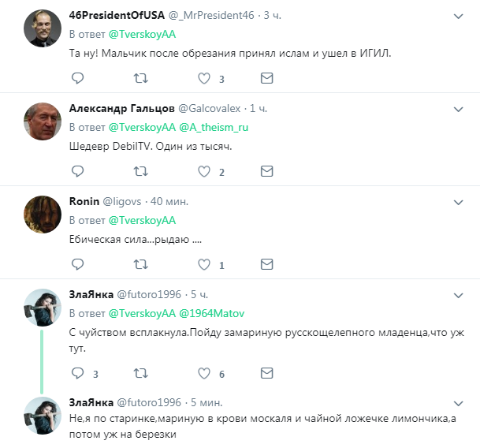Open Ronin's profile picture
Viewport: 480px width, 448px height.
(43, 215)
